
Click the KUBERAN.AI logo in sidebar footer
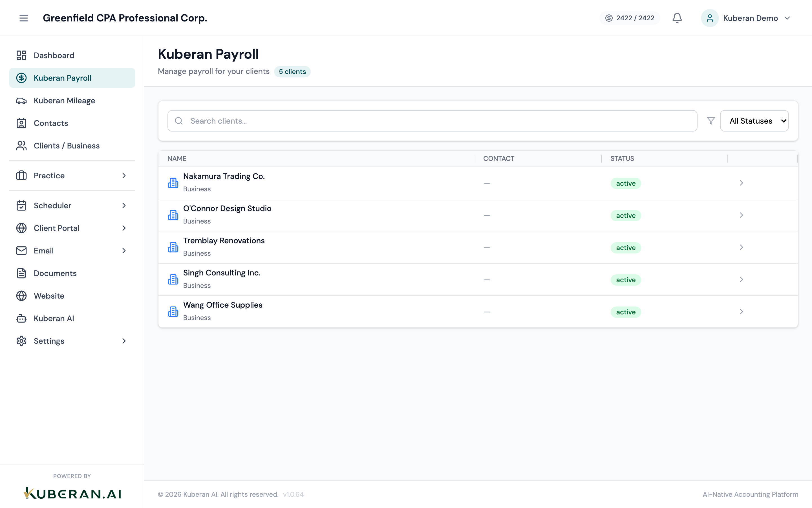click(x=72, y=494)
